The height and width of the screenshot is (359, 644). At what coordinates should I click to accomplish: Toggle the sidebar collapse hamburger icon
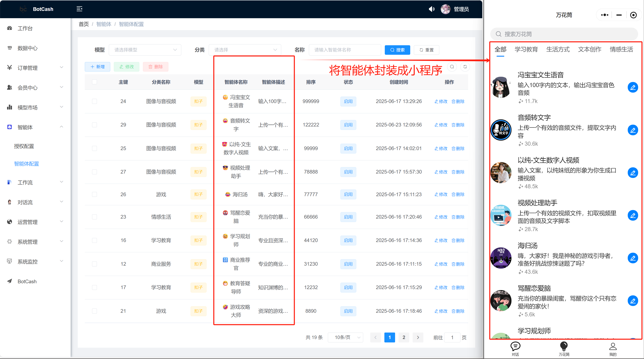pyautogui.click(x=79, y=9)
